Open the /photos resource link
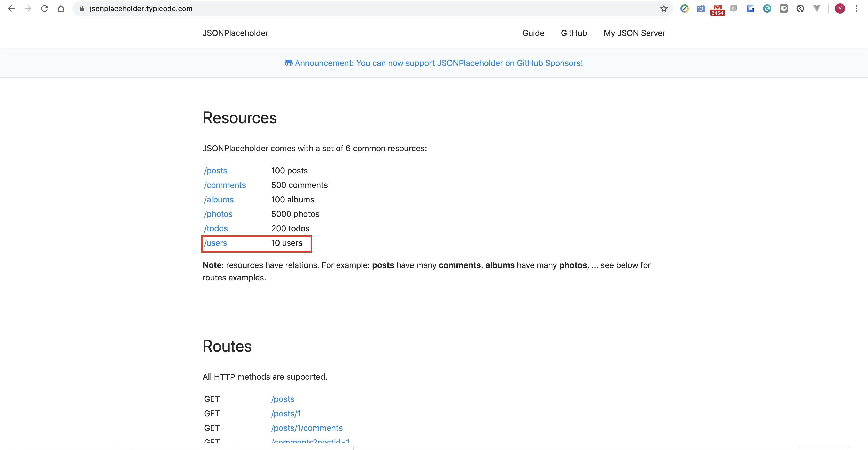Image resolution: width=868 pixels, height=450 pixels. point(218,214)
